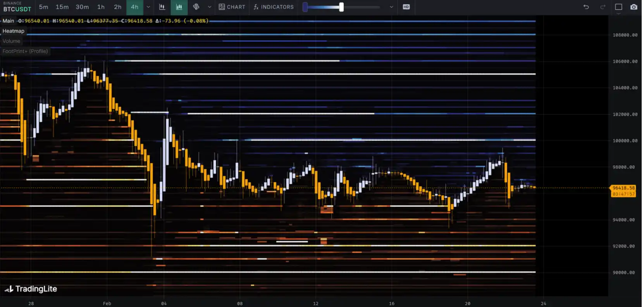The height and width of the screenshot is (307, 644).
Task: Toggle the Heatmap layer label
Action: click(x=13, y=31)
